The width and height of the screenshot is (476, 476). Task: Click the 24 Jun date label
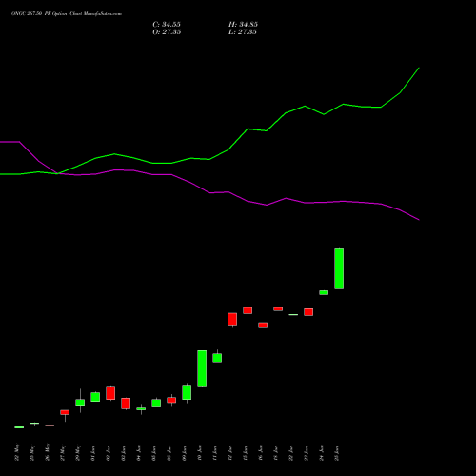tap(322, 453)
